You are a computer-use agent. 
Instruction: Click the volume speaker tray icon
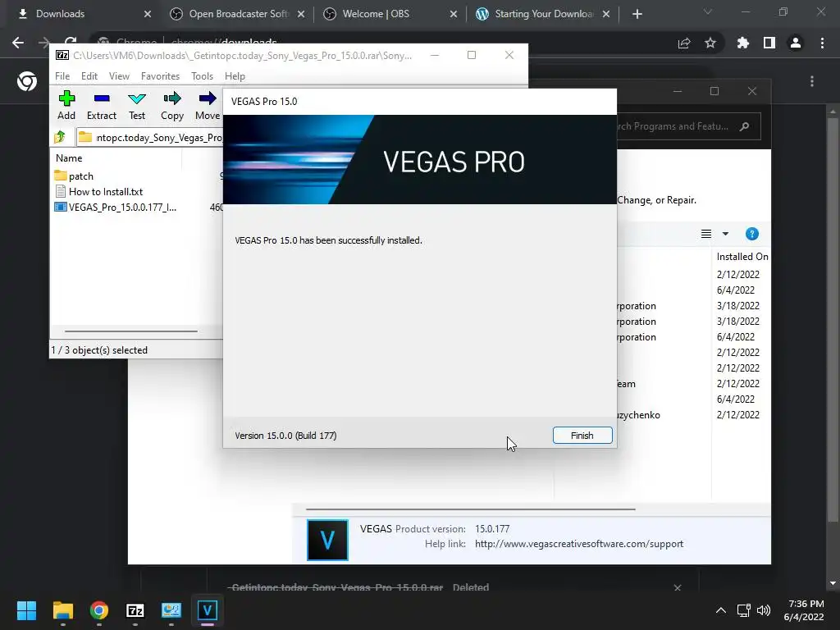[x=764, y=610]
